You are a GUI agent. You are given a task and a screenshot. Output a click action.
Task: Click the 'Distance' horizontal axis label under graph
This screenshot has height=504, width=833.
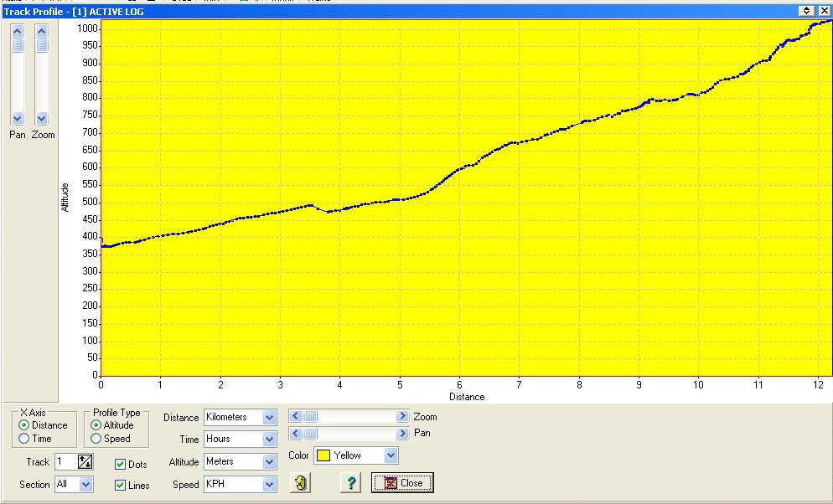pos(467,397)
